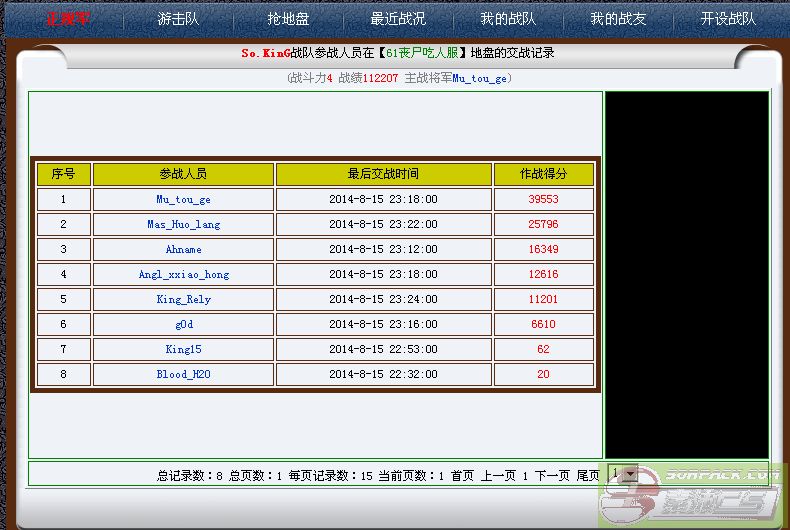Click the 开设战队 tab

pyautogui.click(x=727, y=19)
